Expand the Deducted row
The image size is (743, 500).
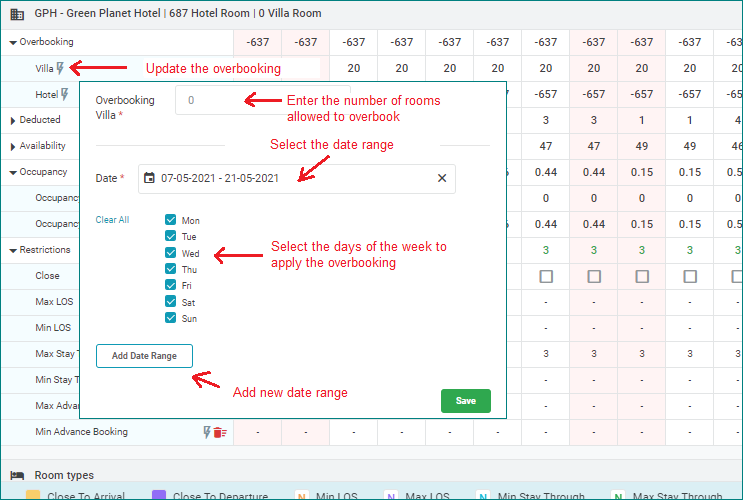tap(13, 120)
